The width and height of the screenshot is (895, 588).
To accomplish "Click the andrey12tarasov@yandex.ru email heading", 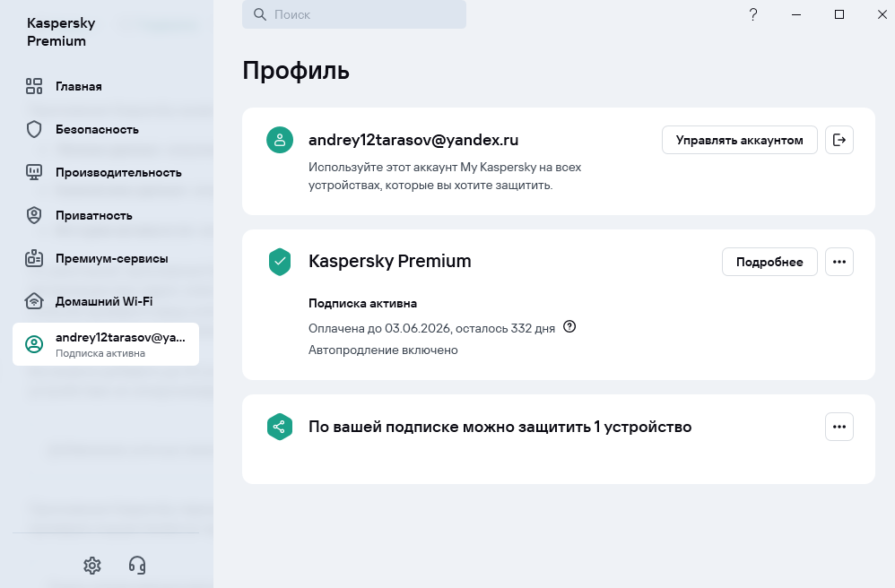I will click(x=413, y=140).
